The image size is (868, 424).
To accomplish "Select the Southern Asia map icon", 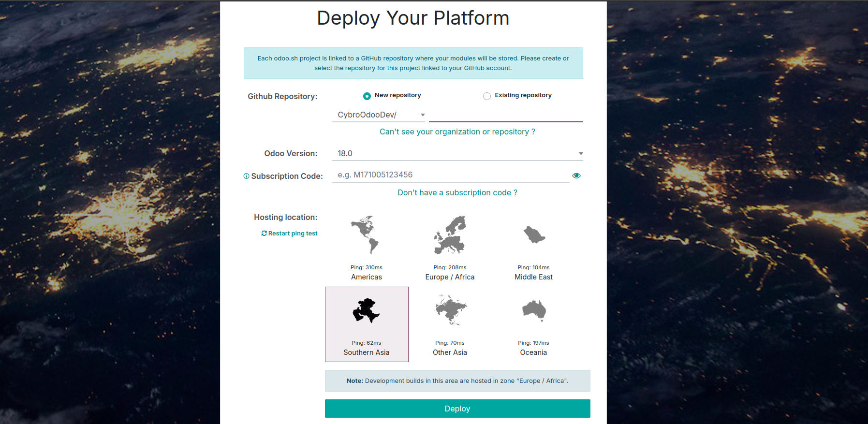I will tap(366, 310).
